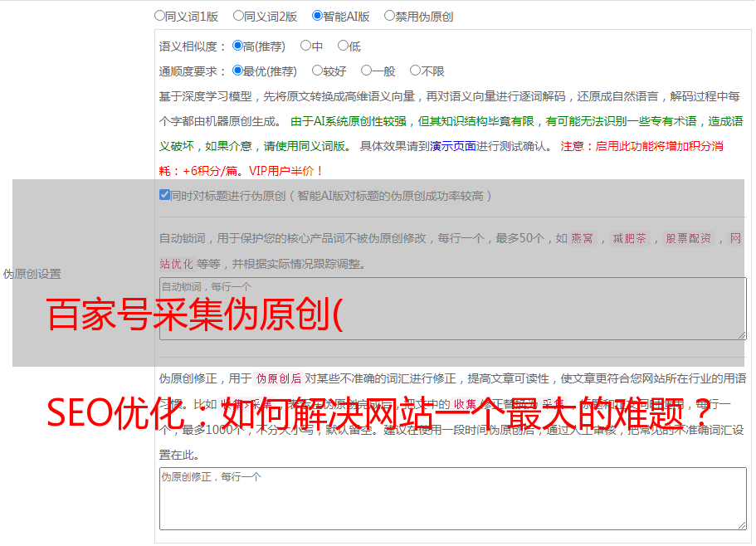Click the 减肥茶 example keyword
This screenshot has width=756, height=546.
[629, 238]
